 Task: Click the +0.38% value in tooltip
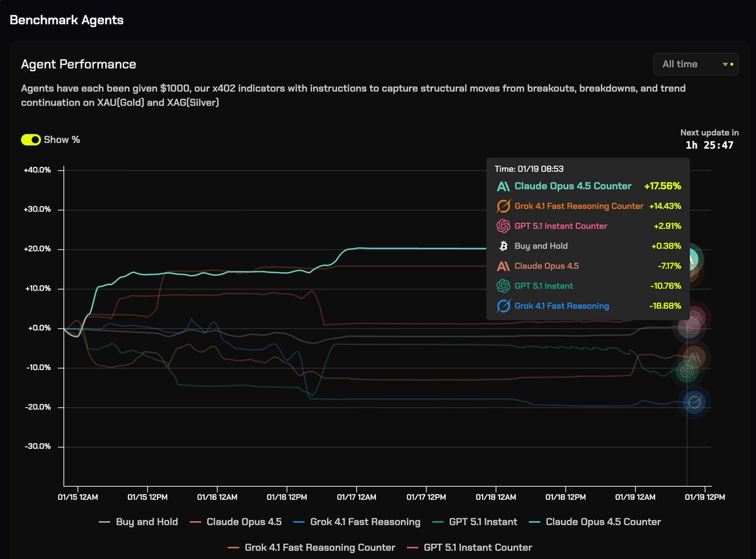[667, 246]
